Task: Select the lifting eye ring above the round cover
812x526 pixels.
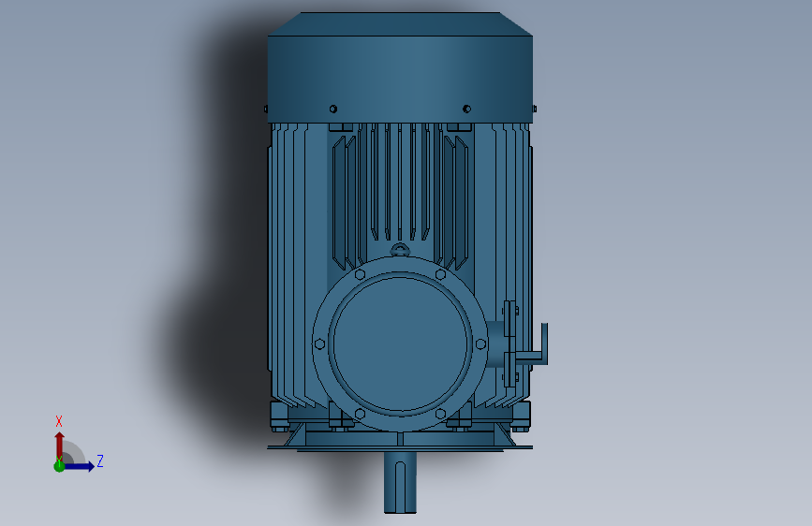Action: pyautogui.click(x=400, y=251)
